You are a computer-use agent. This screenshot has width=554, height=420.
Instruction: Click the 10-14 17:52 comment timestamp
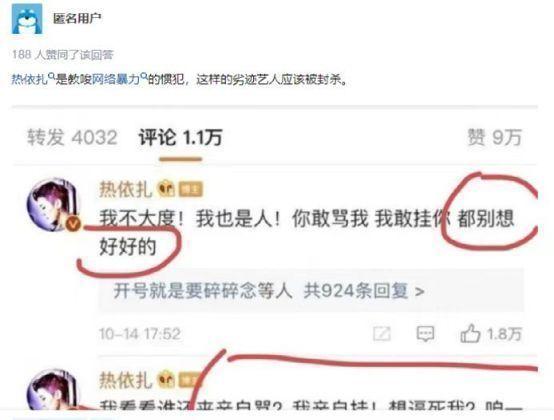pyautogui.click(x=140, y=334)
